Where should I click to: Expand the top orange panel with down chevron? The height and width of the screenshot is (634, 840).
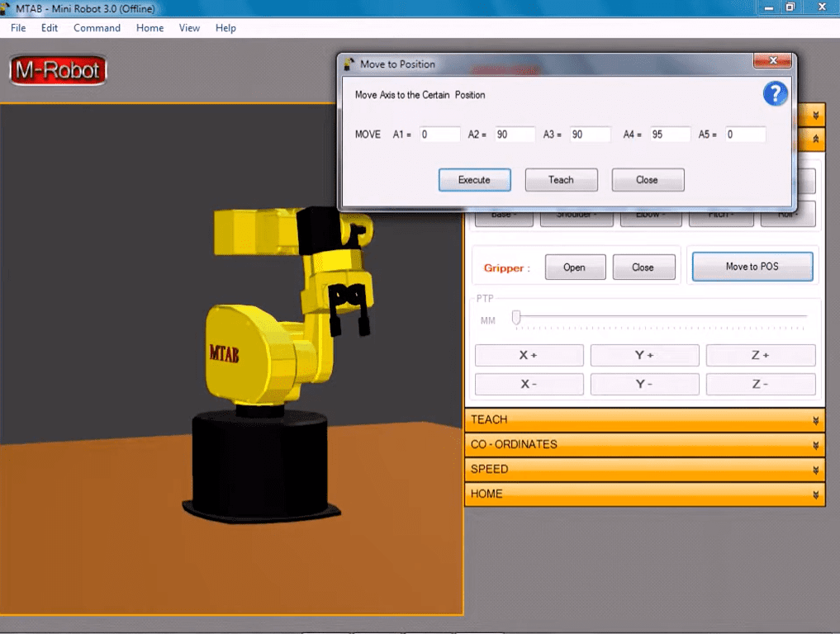click(815, 115)
